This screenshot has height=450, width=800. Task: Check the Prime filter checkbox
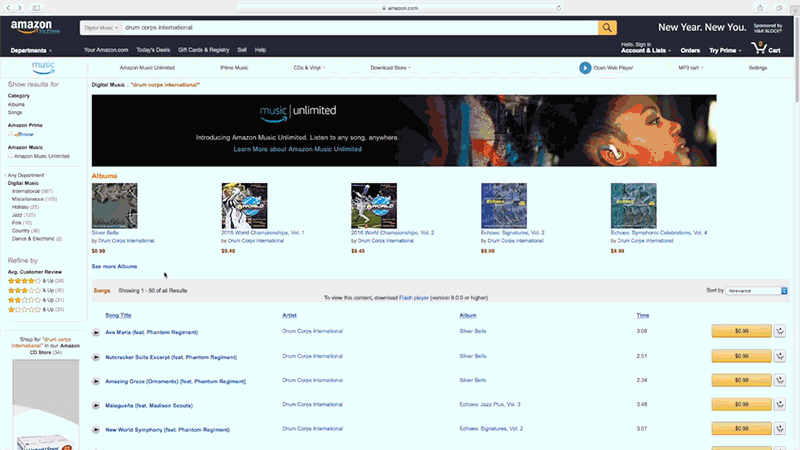(x=10, y=134)
